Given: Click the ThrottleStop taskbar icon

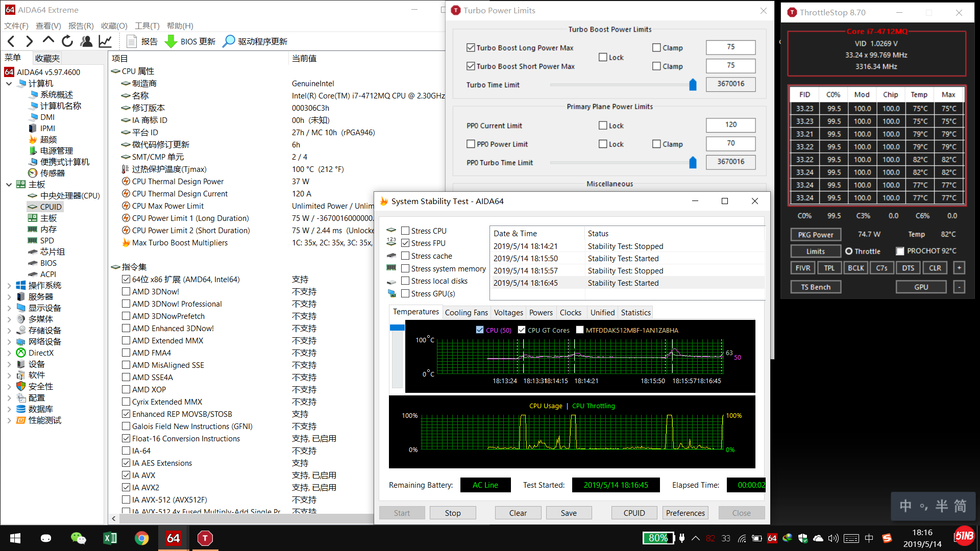Looking at the screenshot, I should pos(205,538).
